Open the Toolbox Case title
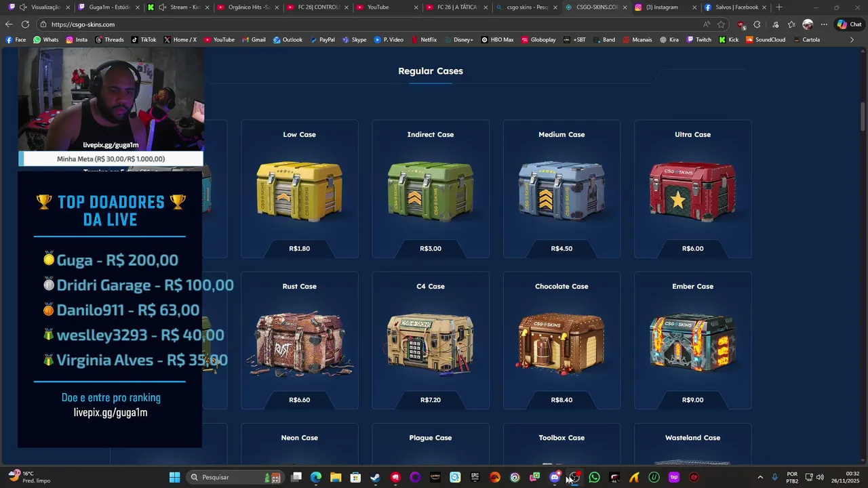The height and width of the screenshot is (488, 868). 561,438
